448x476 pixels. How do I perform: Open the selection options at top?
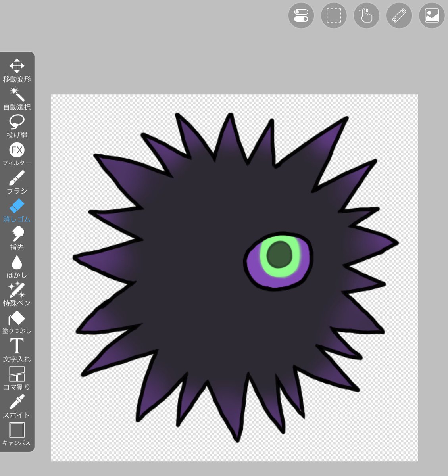(333, 16)
